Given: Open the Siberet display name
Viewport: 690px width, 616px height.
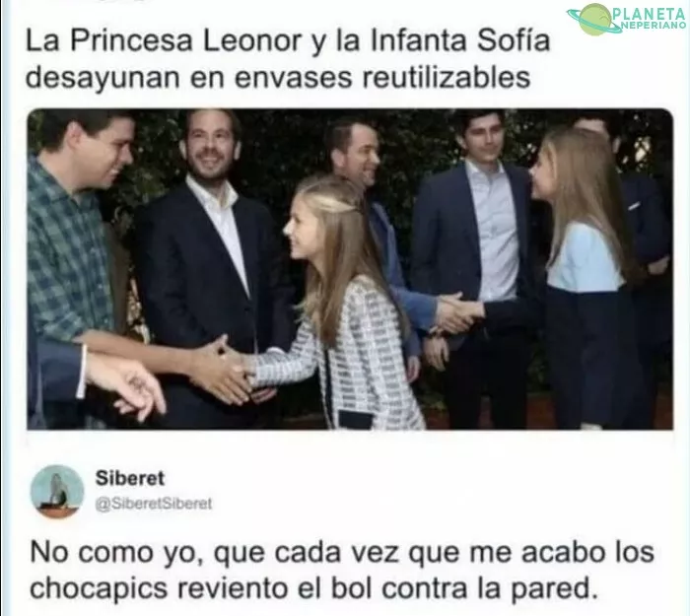Looking at the screenshot, I should click(130, 478).
